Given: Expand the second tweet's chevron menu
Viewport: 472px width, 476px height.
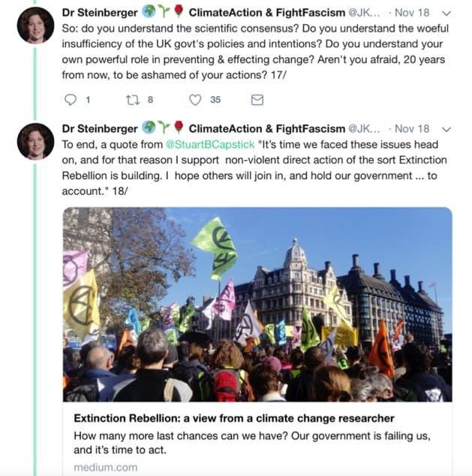Looking at the screenshot, I should click(446, 129).
